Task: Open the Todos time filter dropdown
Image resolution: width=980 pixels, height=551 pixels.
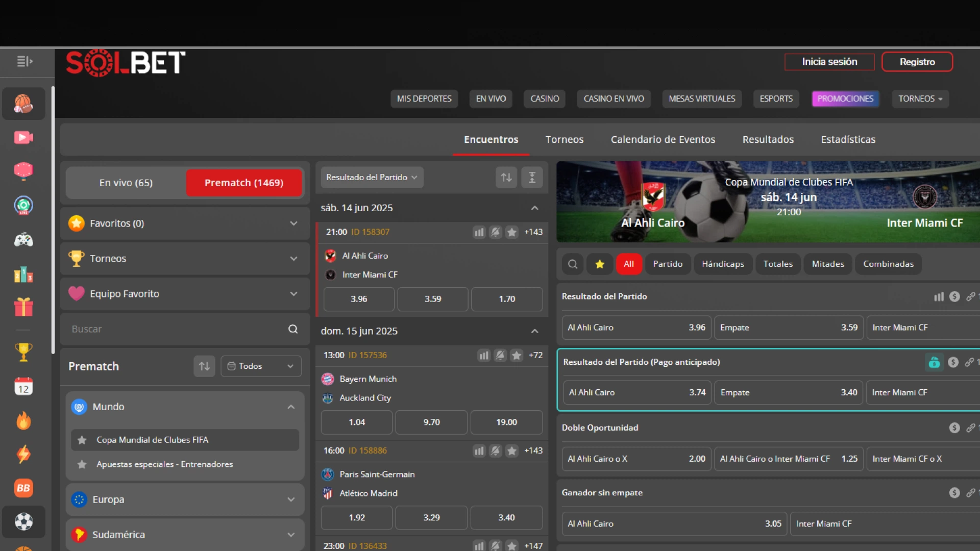Action: pos(261,366)
